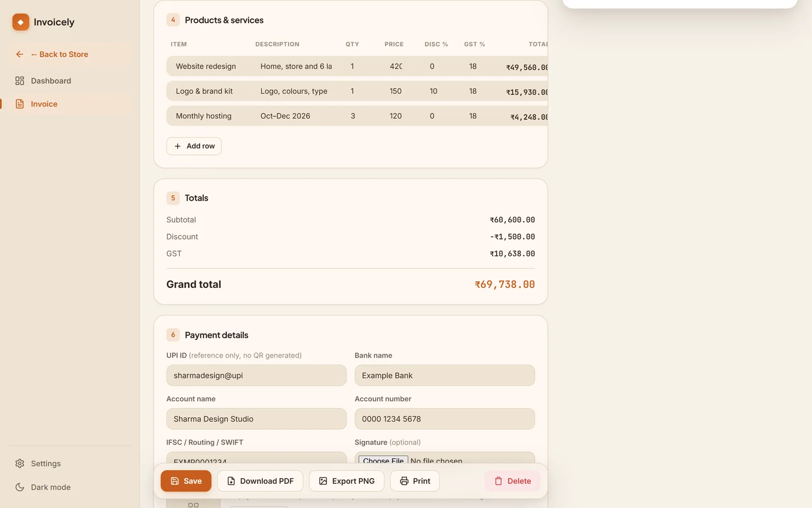Click the Dashboard grid icon
Screen dimensions: 812x508
pyautogui.click(x=20, y=81)
